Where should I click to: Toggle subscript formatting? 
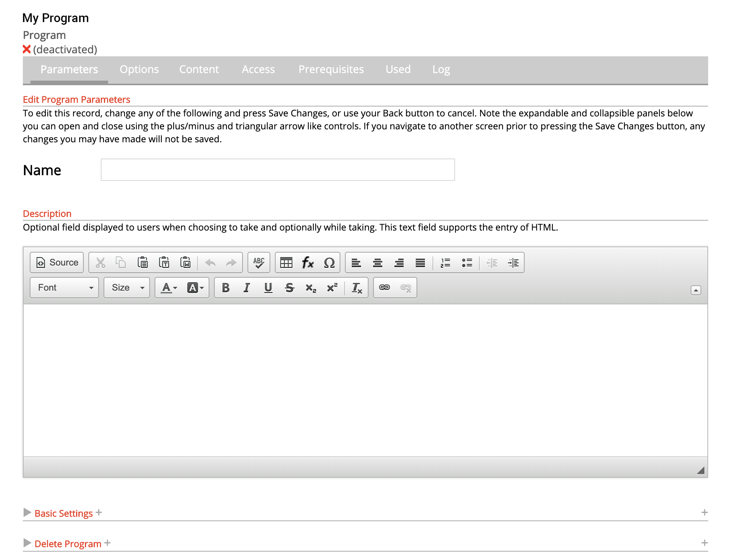click(311, 288)
